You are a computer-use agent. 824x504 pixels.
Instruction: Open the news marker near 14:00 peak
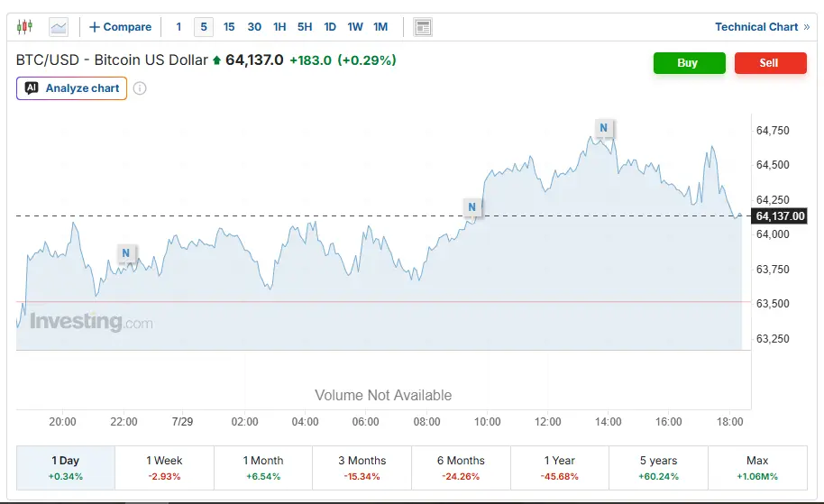click(x=604, y=128)
